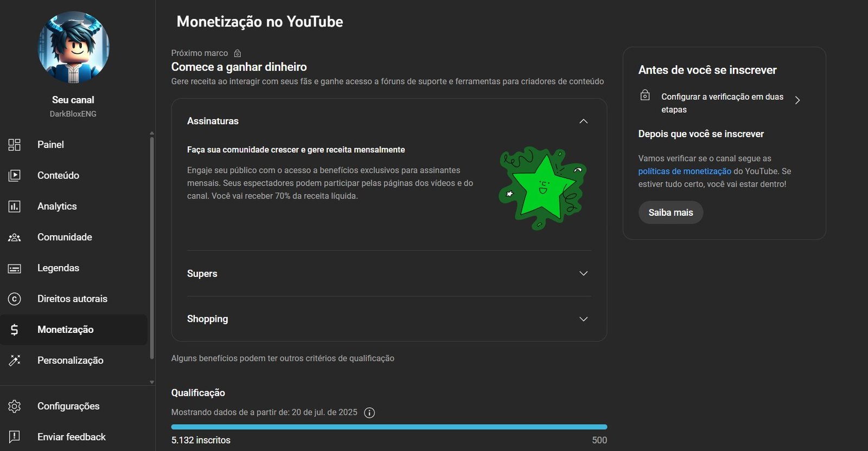Follow the políticas de monetização link

(685, 171)
